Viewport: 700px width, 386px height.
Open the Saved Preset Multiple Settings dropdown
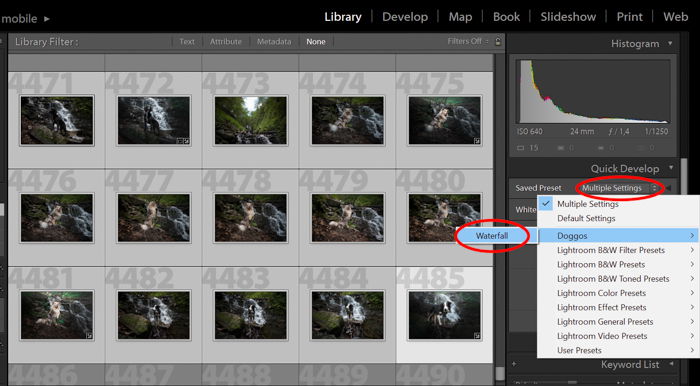pos(619,188)
